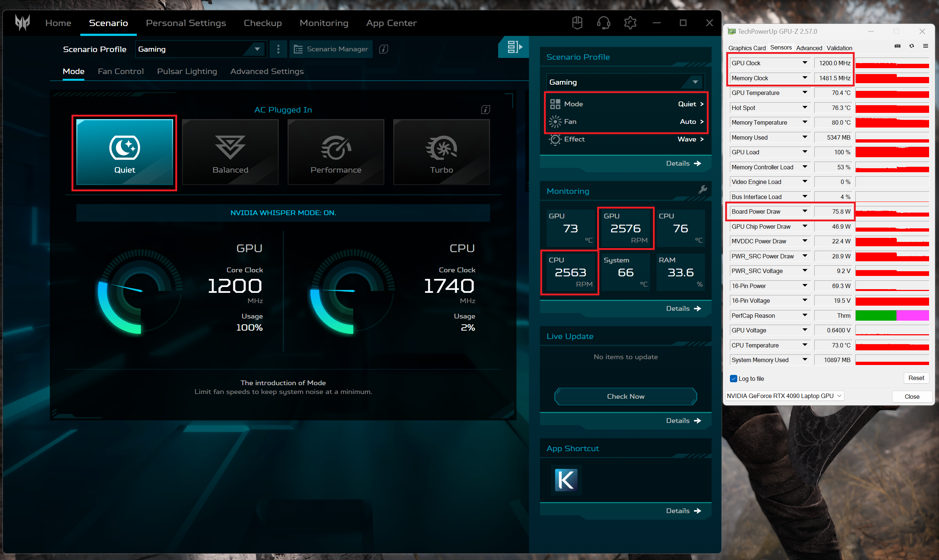Open the support headset icon
This screenshot has height=560, width=939.
pos(603,23)
